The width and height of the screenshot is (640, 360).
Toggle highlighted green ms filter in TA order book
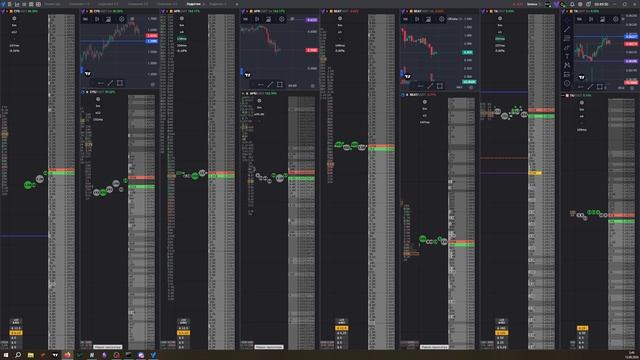pos(500,39)
